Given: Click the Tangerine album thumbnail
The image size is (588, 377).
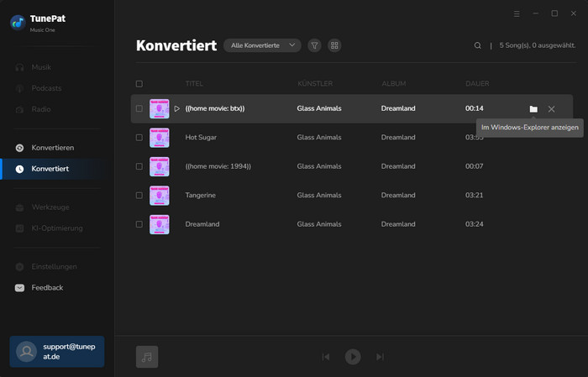Looking at the screenshot, I should pyautogui.click(x=160, y=196).
